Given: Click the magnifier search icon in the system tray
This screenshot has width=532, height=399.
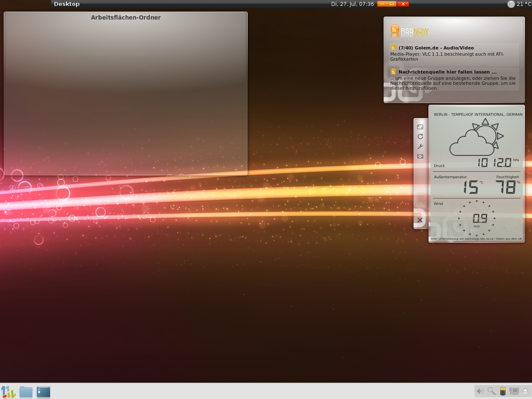Looking at the screenshot, I should (x=491, y=391).
